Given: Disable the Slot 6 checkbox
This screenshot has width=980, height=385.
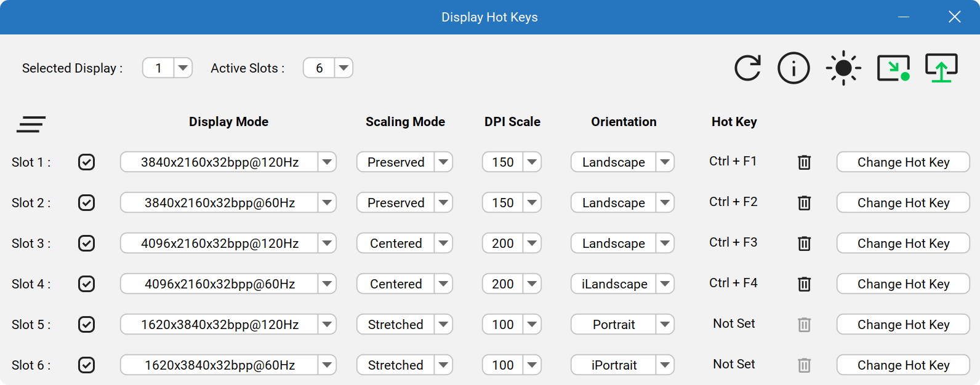Looking at the screenshot, I should [87, 365].
